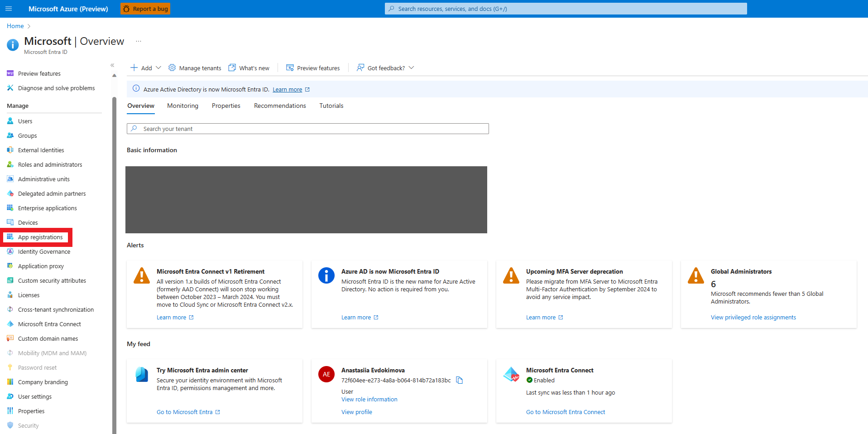Click the App registrations icon
This screenshot has width=868, height=434.
click(10, 237)
